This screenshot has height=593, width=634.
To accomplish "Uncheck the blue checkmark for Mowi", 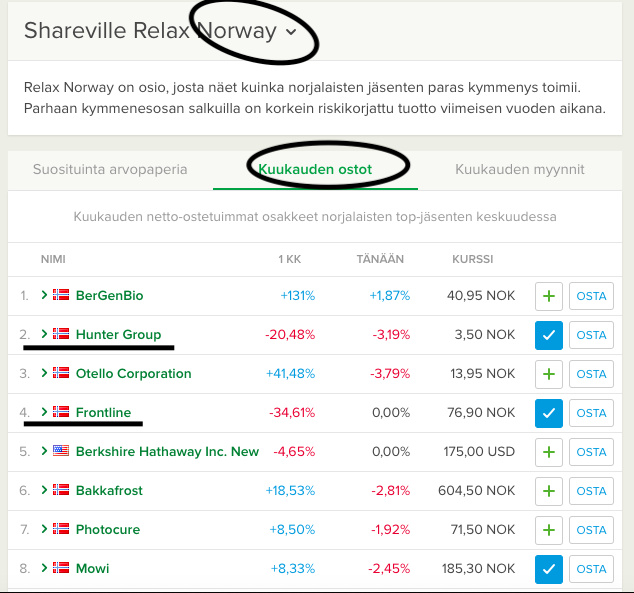I will point(549,569).
